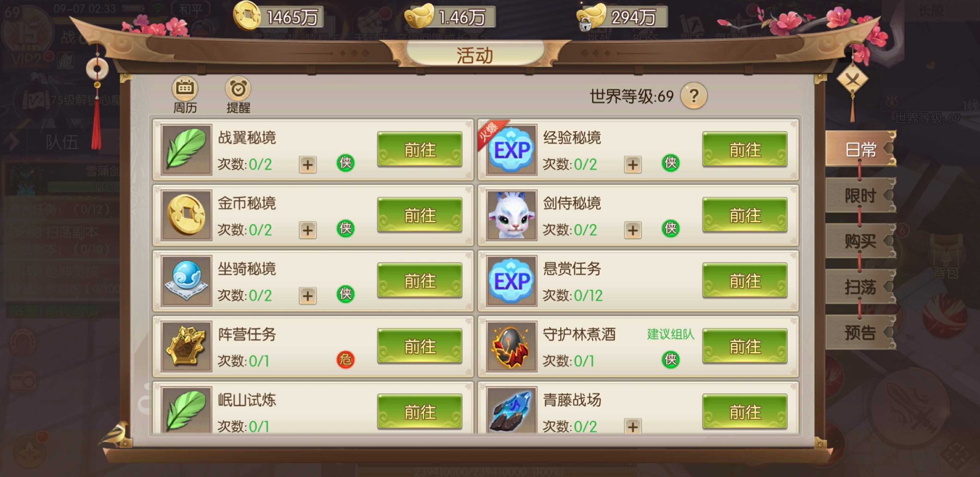Go to 悬赏任务 with 前往 button

(x=745, y=281)
